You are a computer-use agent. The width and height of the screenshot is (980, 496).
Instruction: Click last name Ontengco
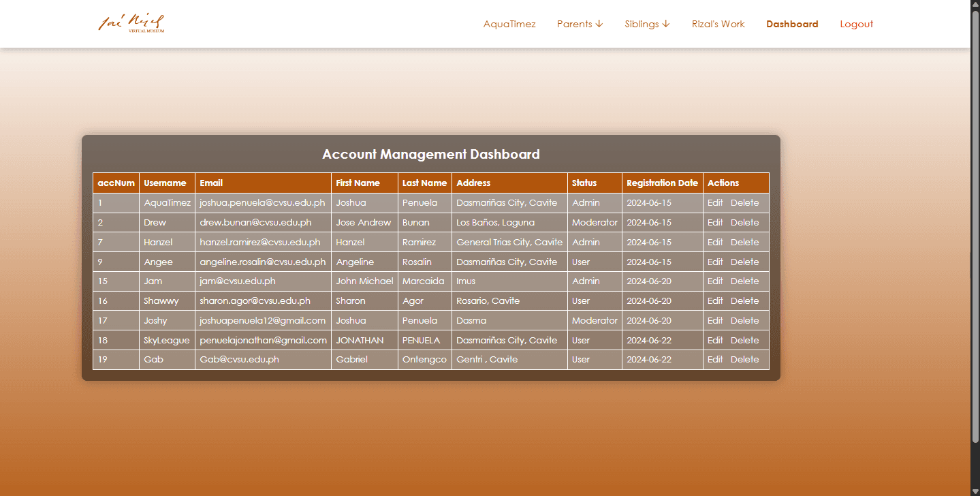424,359
